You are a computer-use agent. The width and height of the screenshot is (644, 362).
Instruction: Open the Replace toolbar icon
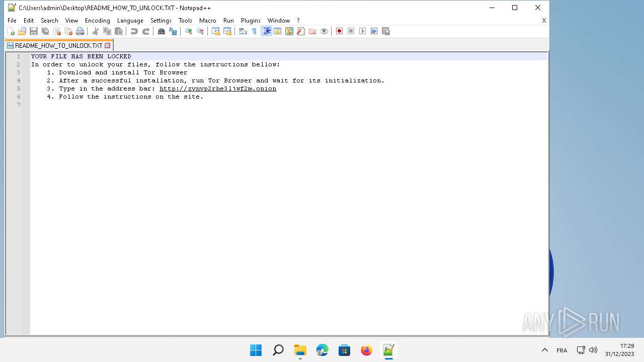tap(173, 31)
